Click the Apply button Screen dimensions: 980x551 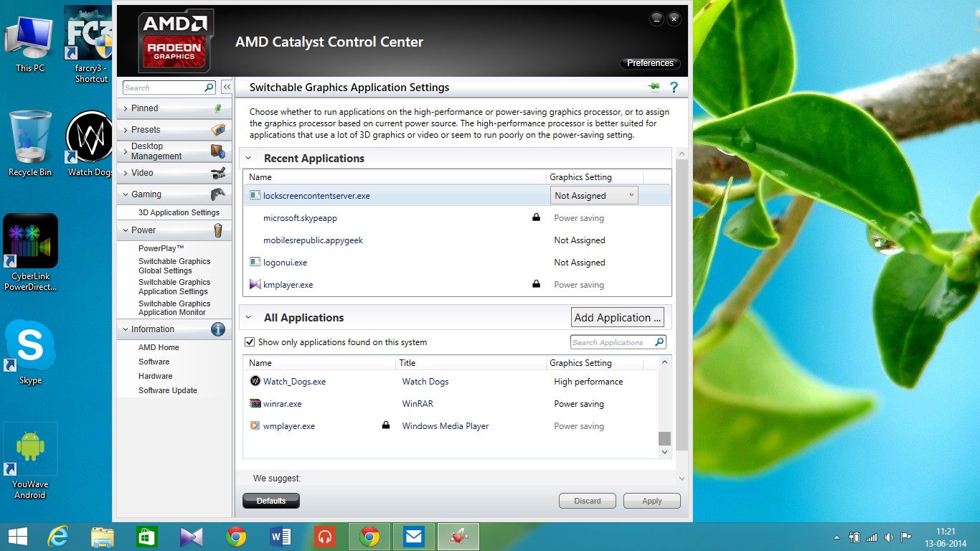coord(652,501)
